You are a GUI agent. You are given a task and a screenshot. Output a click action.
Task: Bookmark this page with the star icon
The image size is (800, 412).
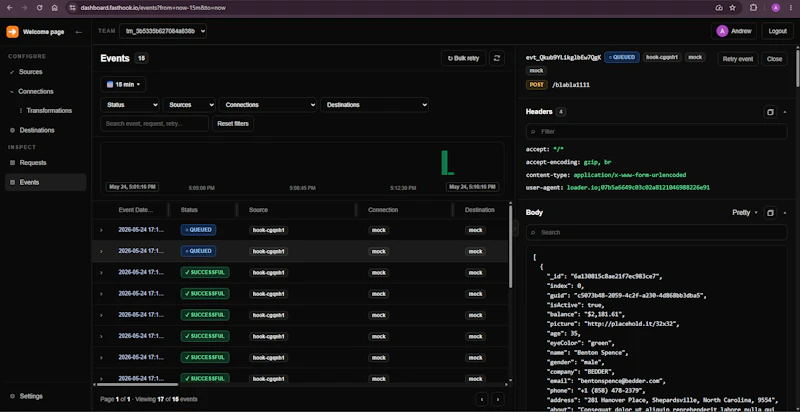tap(733, 8)
